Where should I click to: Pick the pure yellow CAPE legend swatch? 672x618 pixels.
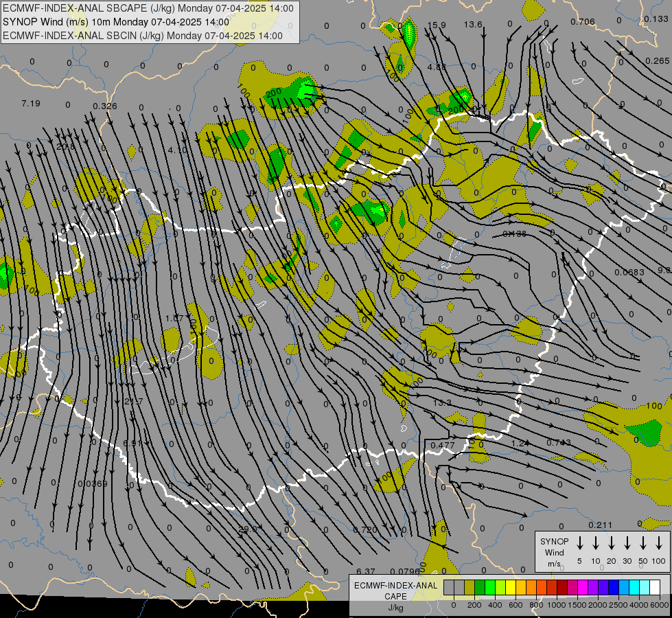coord(511,588)
